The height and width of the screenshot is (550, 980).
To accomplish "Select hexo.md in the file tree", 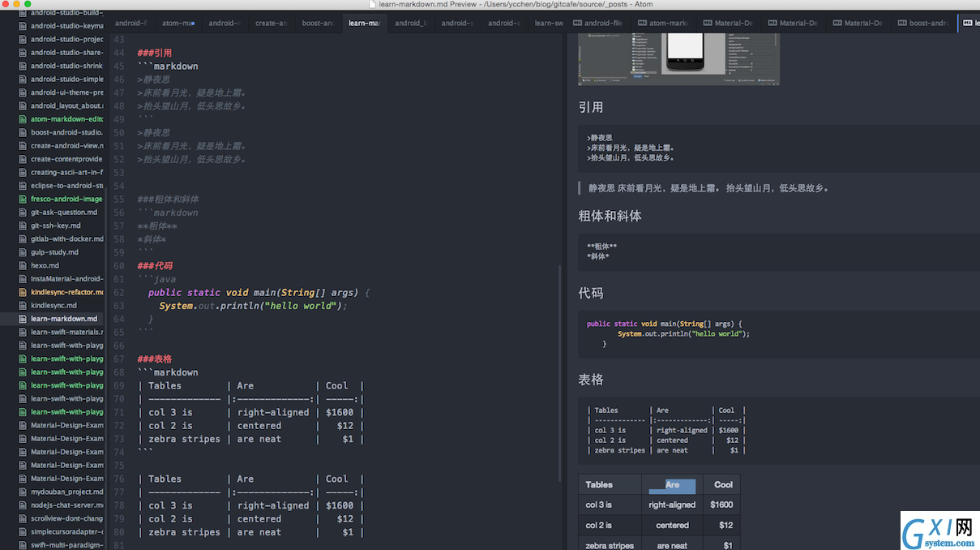I will 45,265.
